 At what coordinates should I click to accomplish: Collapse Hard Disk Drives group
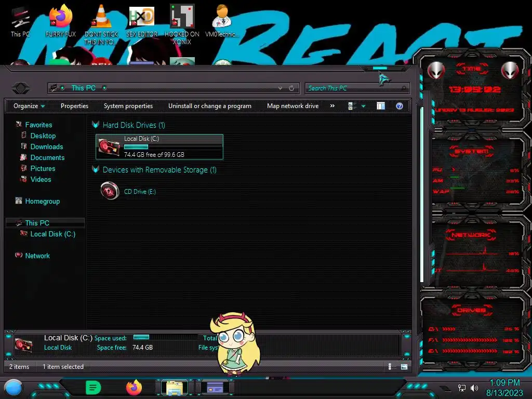[96, 125]
